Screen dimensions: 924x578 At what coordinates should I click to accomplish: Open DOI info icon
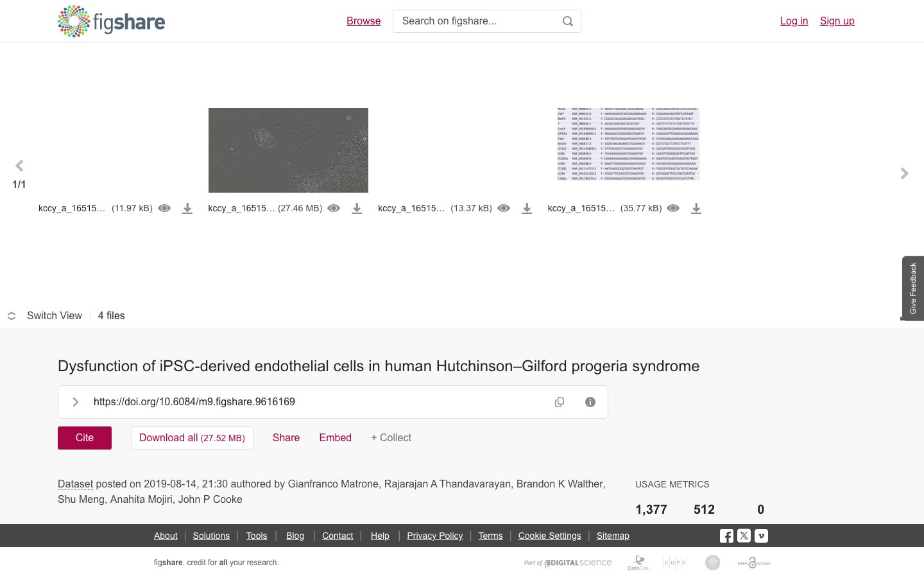click(x=590, y=402)
